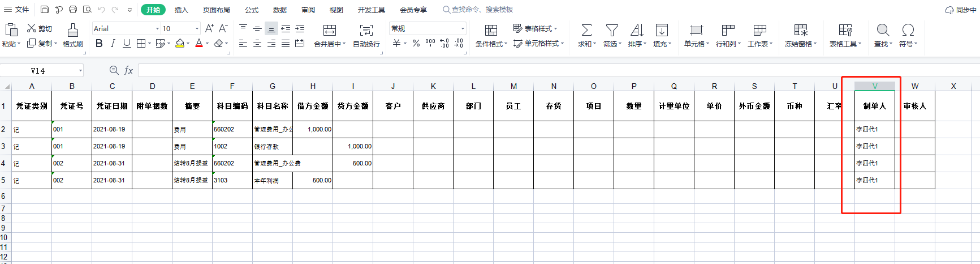980x264 pixels.
Task: Toggle Bold formatting
Action: [99, 43]
